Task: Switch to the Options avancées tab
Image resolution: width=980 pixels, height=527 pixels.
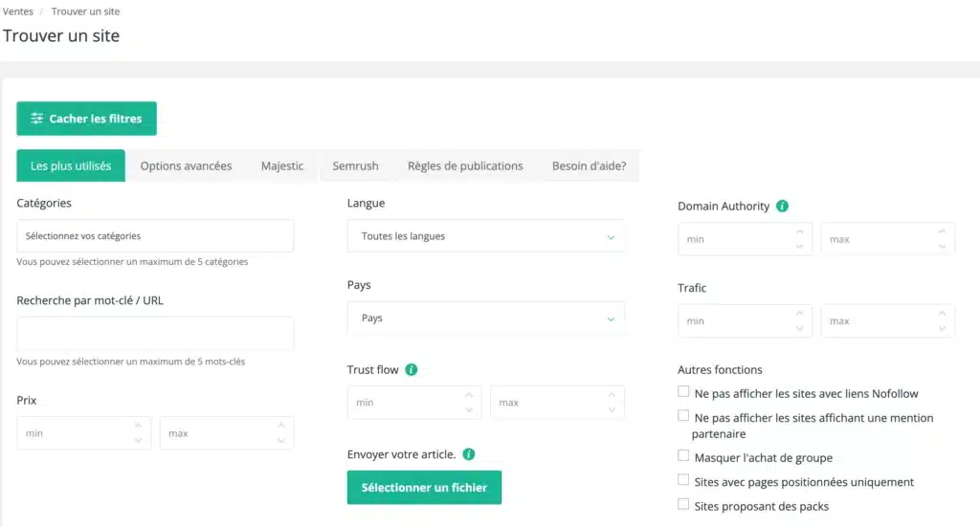Action: tap(186, 166)
